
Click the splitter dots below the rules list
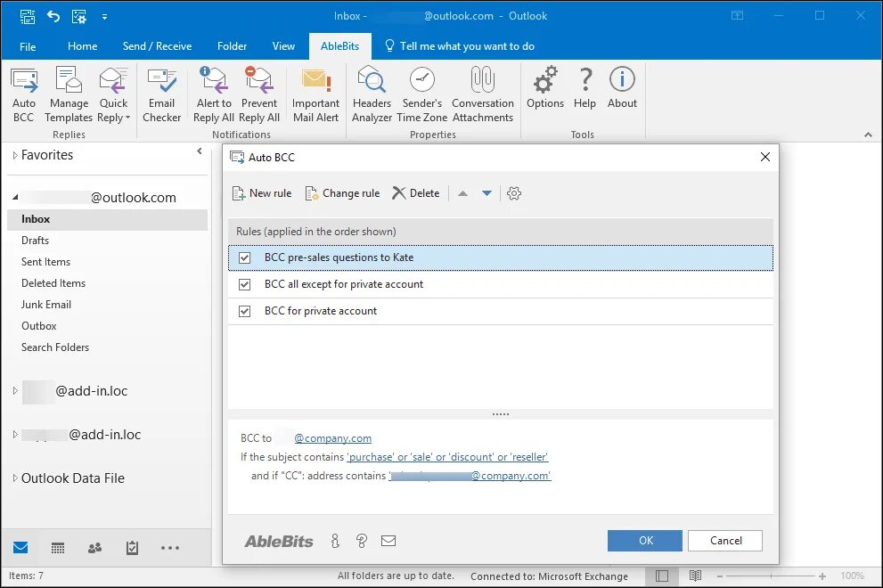point(501,414)
